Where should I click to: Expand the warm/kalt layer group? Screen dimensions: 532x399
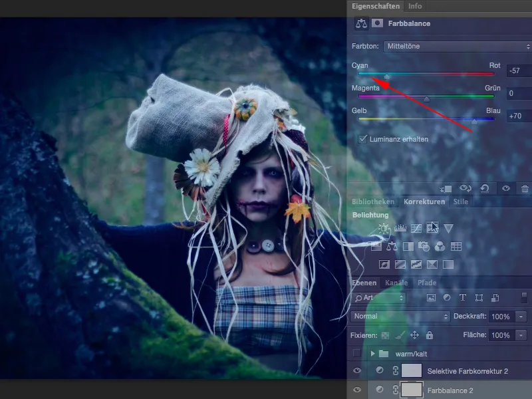point(372,354)
